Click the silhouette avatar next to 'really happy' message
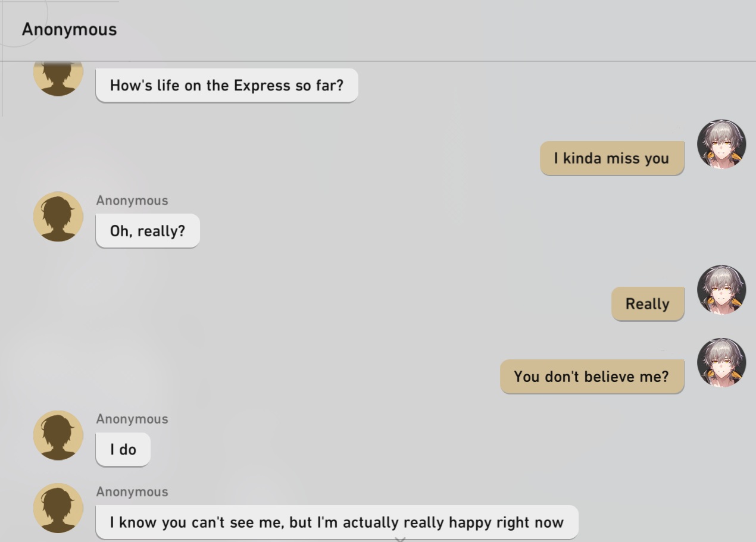 pyautogui.click(x=58, y=507)
